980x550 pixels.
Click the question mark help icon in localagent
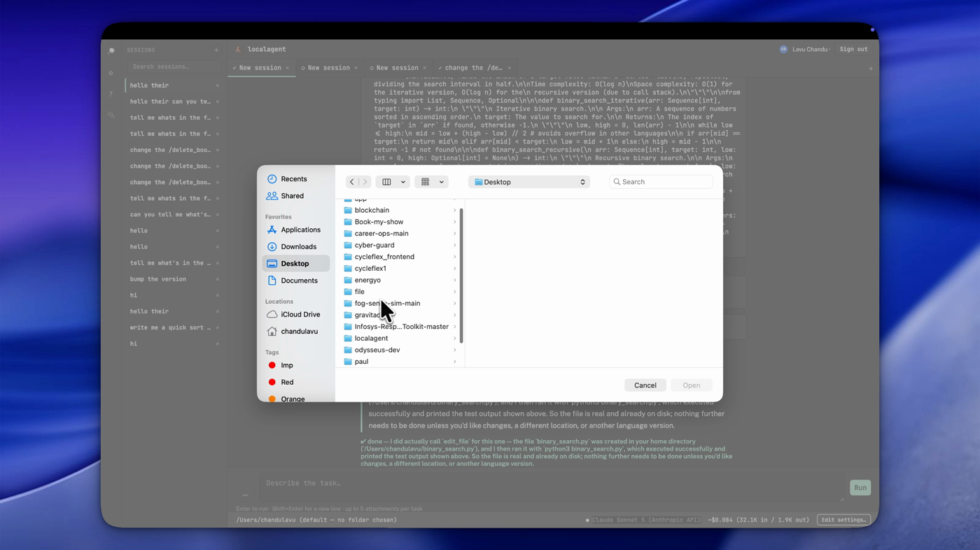coord(111,94)
